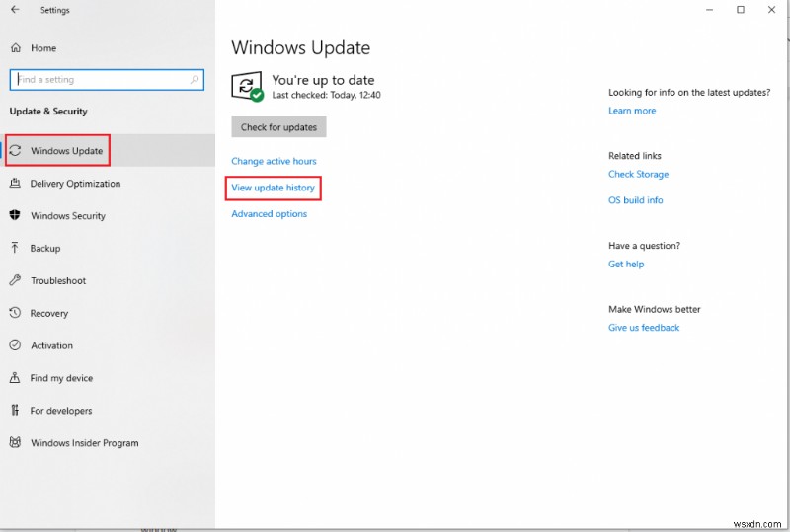Click the Troubleshoot wrench icon
This screenshot has width=790, height=532.
[15, 280]
